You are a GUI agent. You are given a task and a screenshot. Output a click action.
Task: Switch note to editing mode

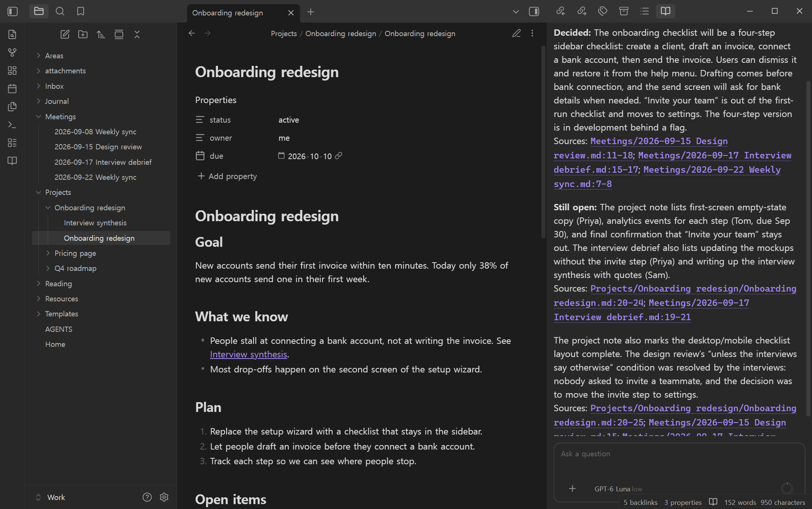tap(517, 33)
